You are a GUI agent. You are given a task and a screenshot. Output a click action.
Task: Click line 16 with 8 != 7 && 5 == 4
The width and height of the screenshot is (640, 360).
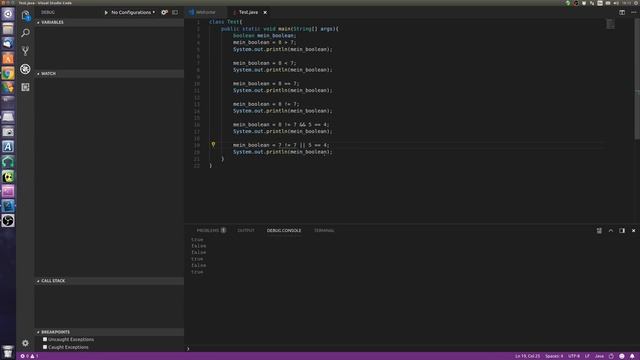point(281,124)
